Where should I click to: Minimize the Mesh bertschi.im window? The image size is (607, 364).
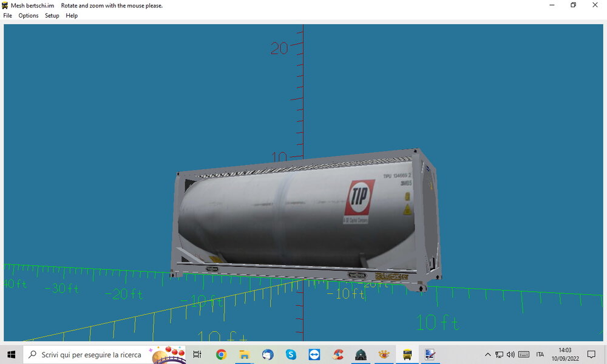(552, 5)
